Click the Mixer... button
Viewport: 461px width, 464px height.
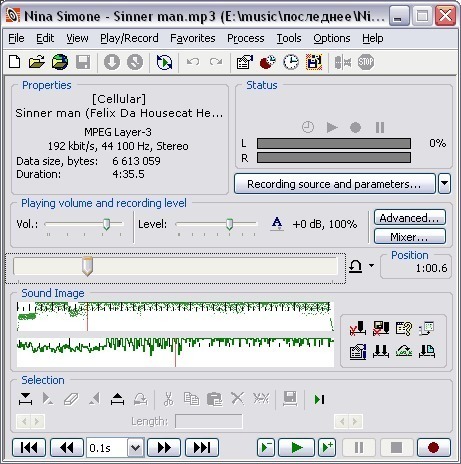coord(410,237)
